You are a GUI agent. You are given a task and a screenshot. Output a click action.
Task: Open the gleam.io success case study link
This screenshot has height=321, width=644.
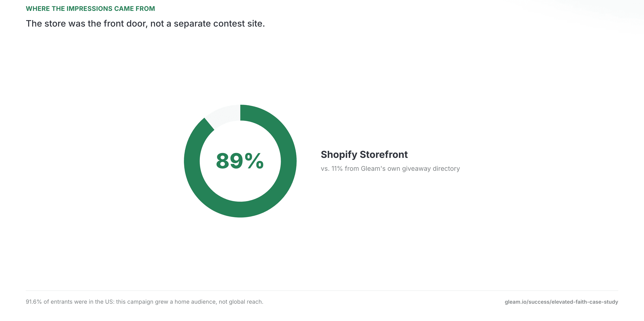pyautogui.click(x=561, y=302)
